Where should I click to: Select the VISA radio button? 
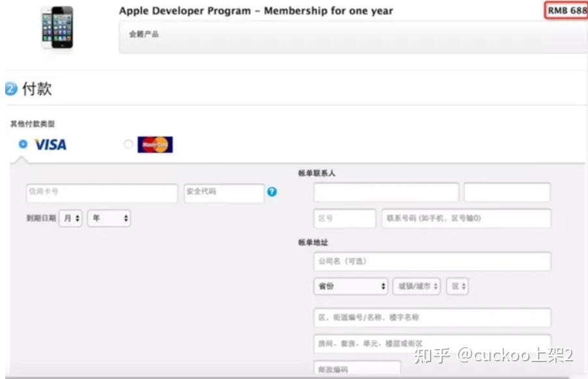pos(23,144)
